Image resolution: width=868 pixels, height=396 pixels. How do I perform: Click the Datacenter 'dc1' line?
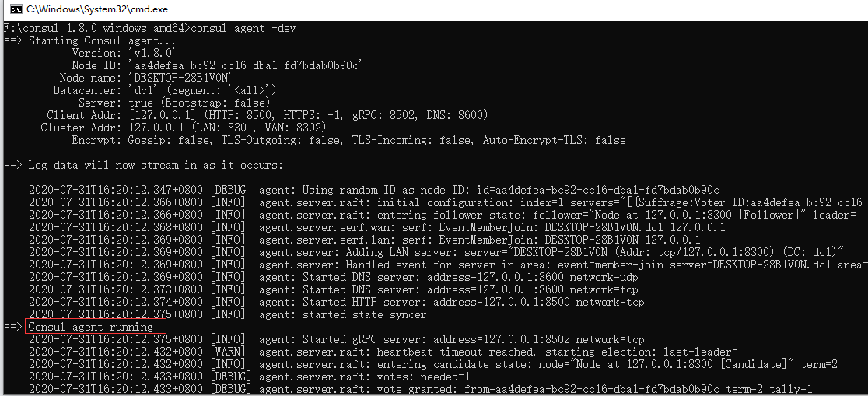coord(164,91)
